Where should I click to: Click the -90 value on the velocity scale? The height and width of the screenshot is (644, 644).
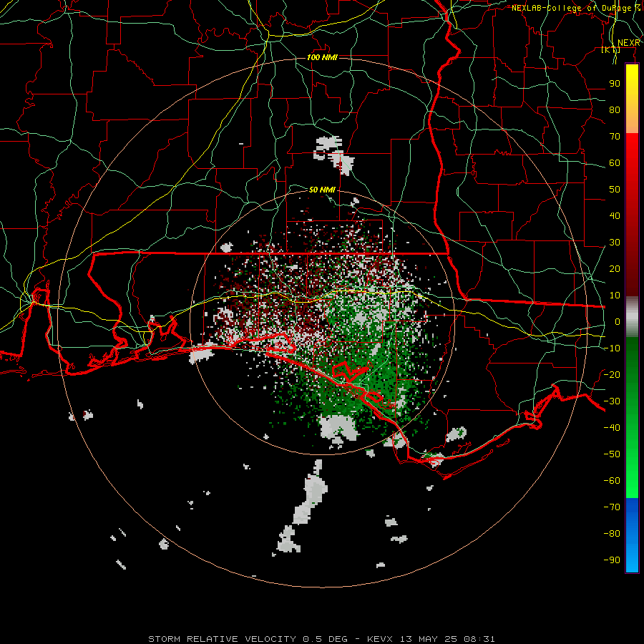point(612,560)
